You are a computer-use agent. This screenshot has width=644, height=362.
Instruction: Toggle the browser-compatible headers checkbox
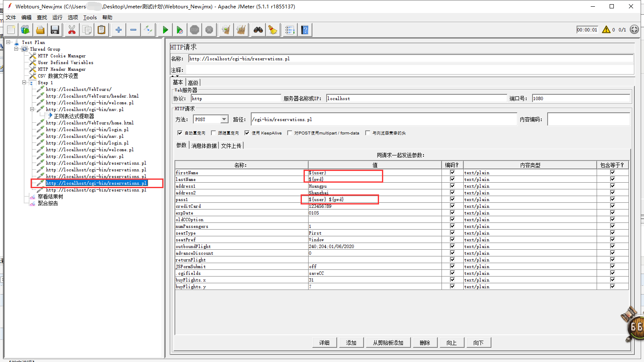point(368,133)
